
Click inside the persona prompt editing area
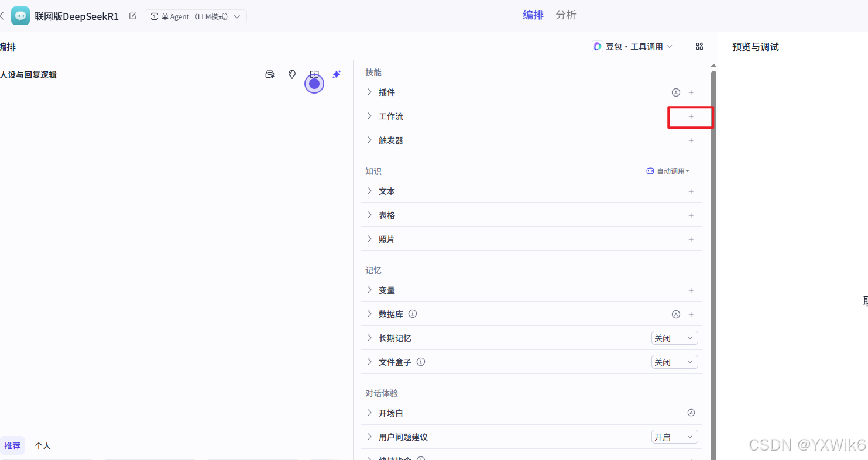[x=176, y=258]
